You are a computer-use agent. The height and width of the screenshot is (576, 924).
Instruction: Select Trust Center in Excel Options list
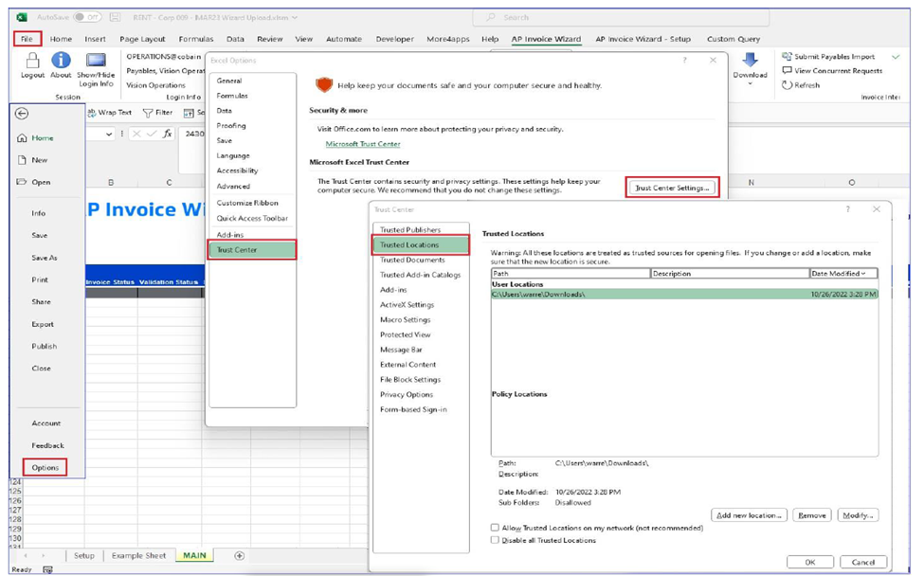coord(251,250)
